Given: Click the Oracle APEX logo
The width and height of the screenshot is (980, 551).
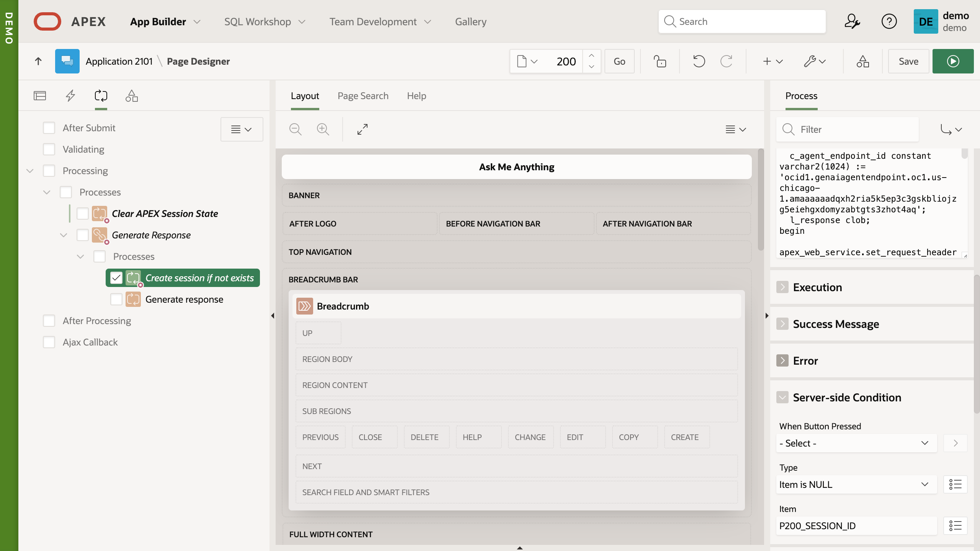Looking at the screenshot, I should [x=70, y=21].
